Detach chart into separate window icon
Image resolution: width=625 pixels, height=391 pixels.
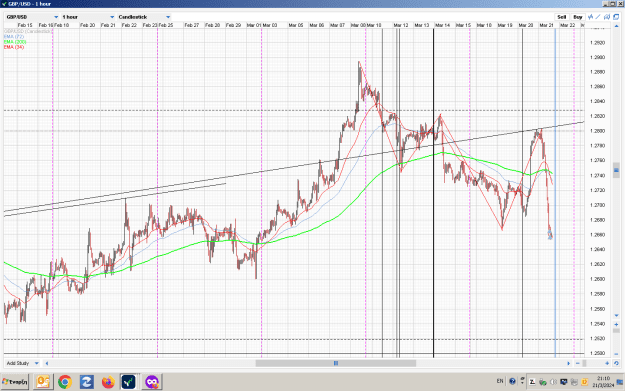pos(616,17)
